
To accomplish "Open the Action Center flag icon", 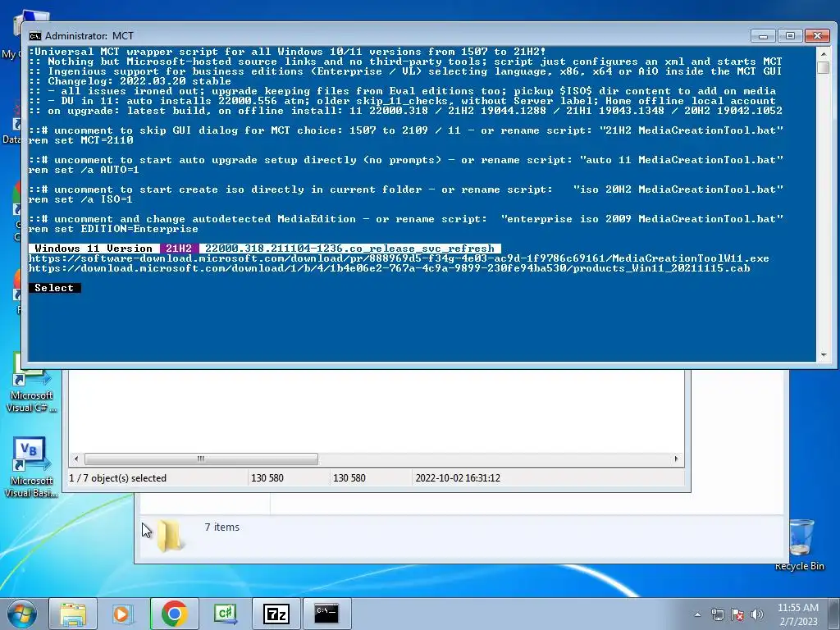I will (x=737, y=614).
